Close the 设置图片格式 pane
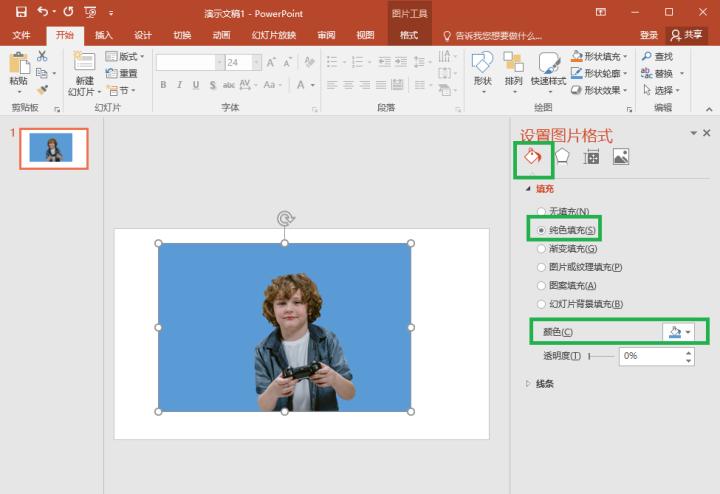 (x=707, y=133)
